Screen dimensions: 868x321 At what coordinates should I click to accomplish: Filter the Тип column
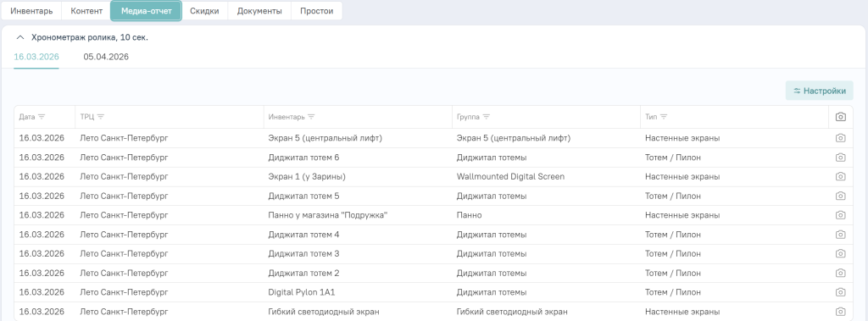(x=664, y=117)
